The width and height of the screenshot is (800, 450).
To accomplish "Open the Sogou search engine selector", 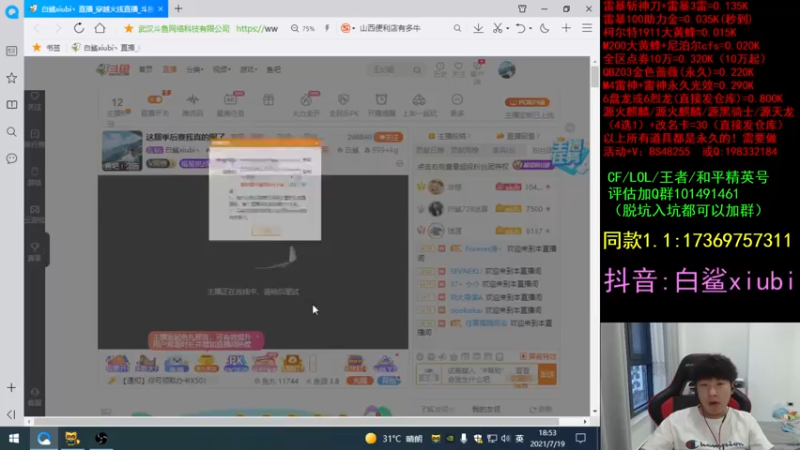I will 348,29.
